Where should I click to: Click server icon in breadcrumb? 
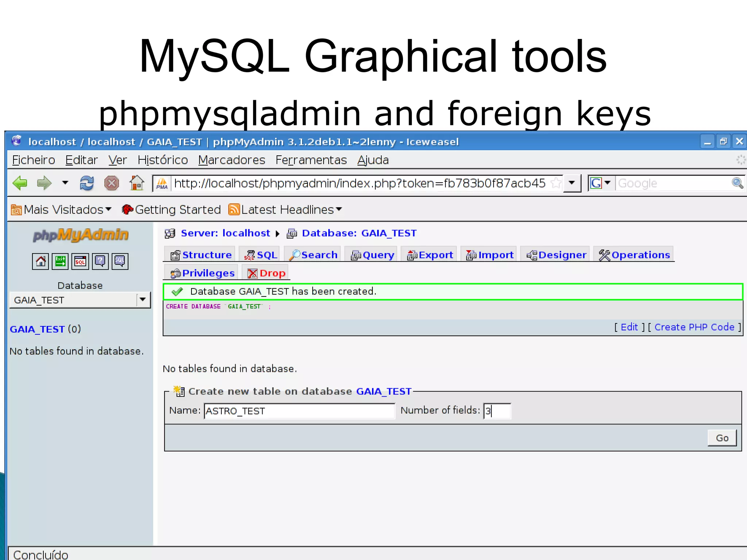[x=170, y=234]
